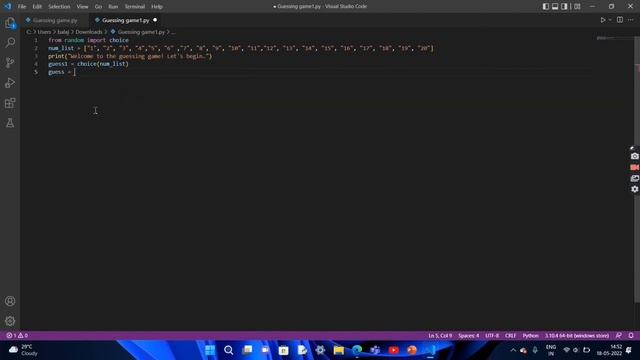
Task: Toggle the primary side bar layout button
Action: (x=546, y=7)
